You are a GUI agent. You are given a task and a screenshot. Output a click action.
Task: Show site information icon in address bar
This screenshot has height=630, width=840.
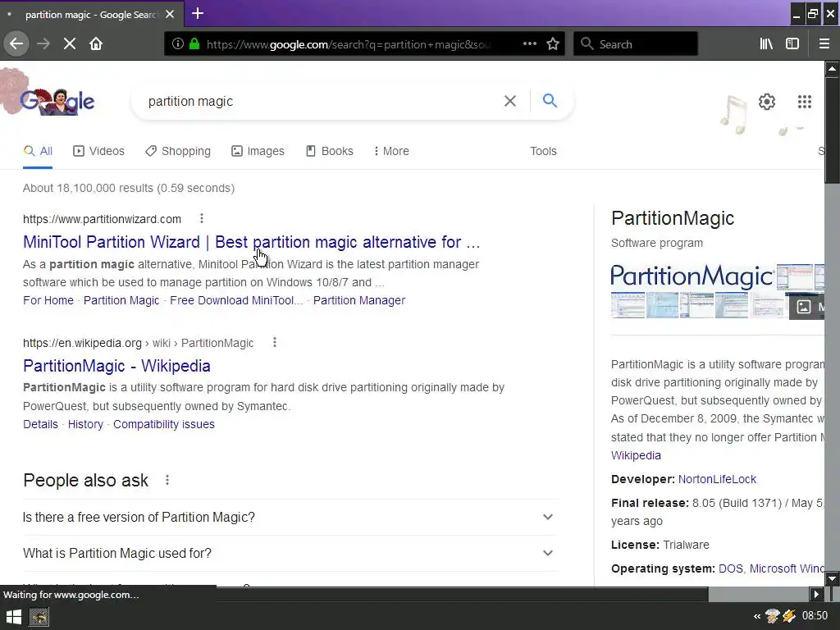(177, 44)
